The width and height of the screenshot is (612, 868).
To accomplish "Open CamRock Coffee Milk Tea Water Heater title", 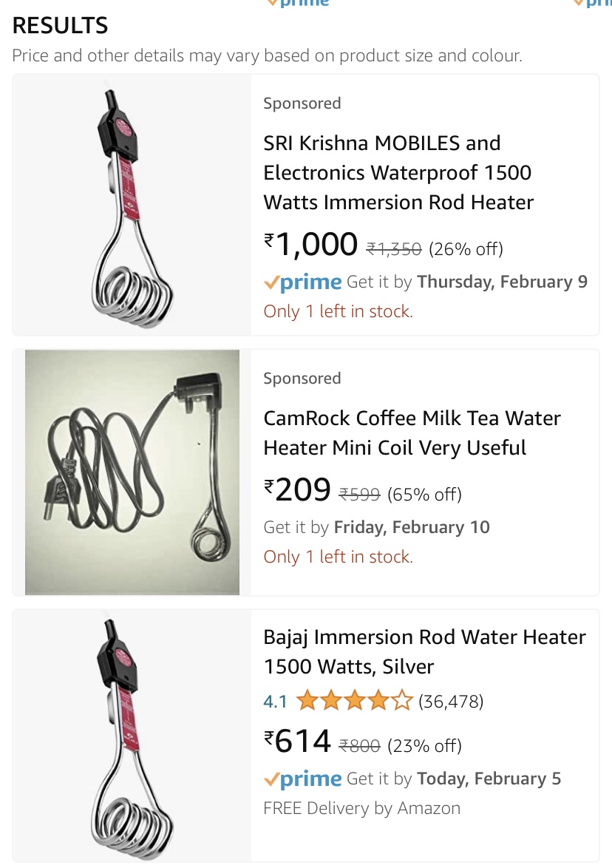I will click(412, 433).
